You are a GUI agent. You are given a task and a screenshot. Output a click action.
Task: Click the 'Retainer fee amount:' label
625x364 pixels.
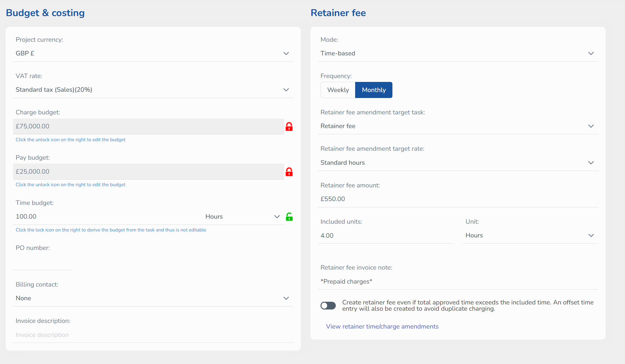coord(350,185)
